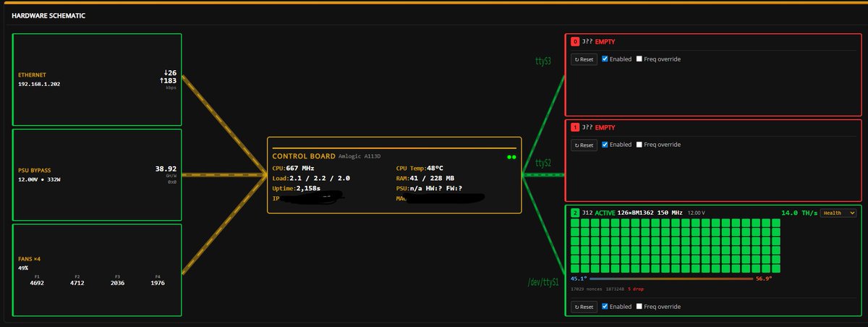Click red slot number 0 badge
This screenshot has width=868, height=327.
pyautogui.click(x=575, y=42)
